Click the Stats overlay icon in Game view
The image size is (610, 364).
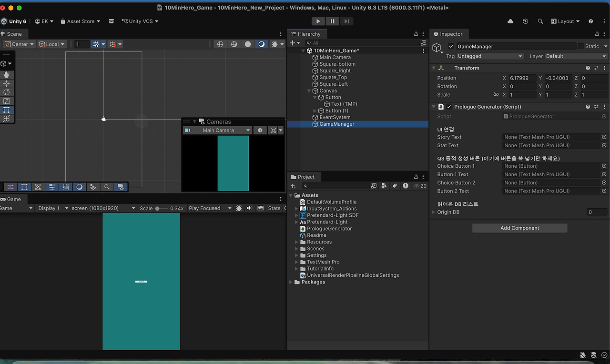click(274, 208)
